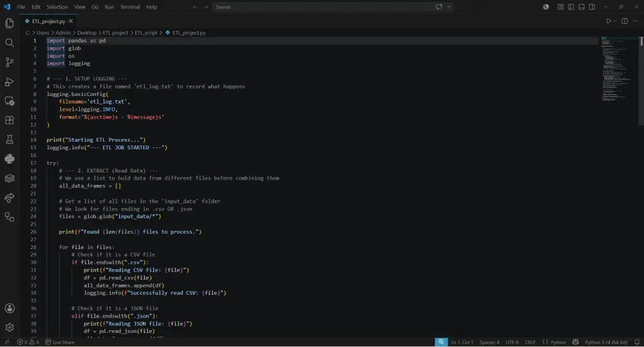Change UTF-8 file encoding
The image size is (644, 347).
click(512, 342)
